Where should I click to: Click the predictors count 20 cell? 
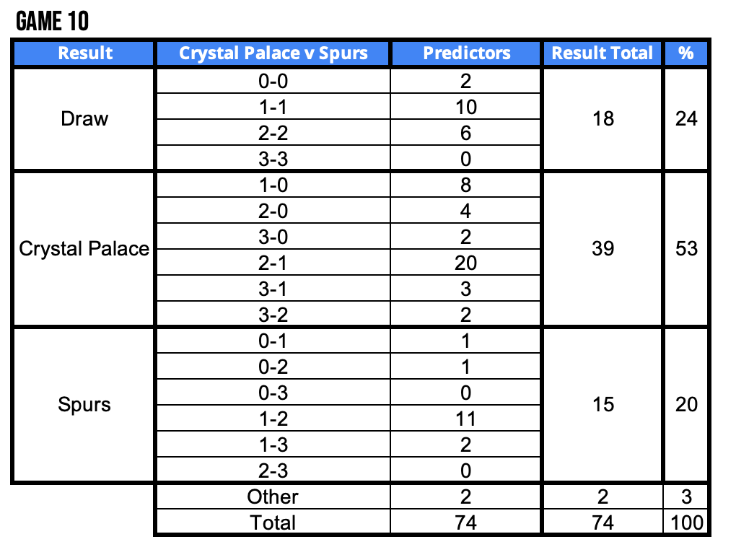click(x=466, y=263)
